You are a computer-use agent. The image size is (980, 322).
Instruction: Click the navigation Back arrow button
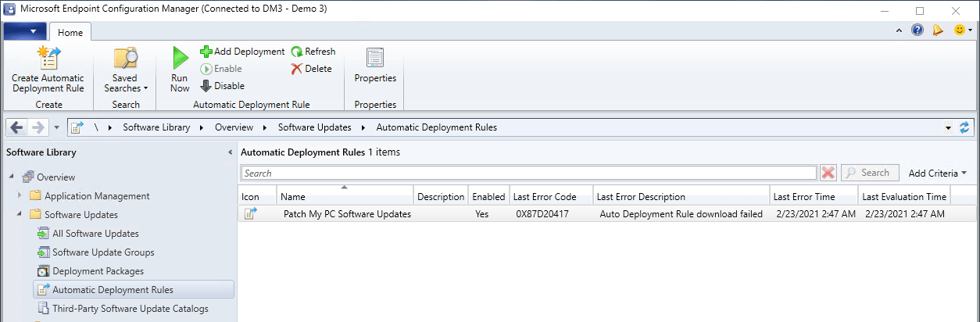(17, 127)
